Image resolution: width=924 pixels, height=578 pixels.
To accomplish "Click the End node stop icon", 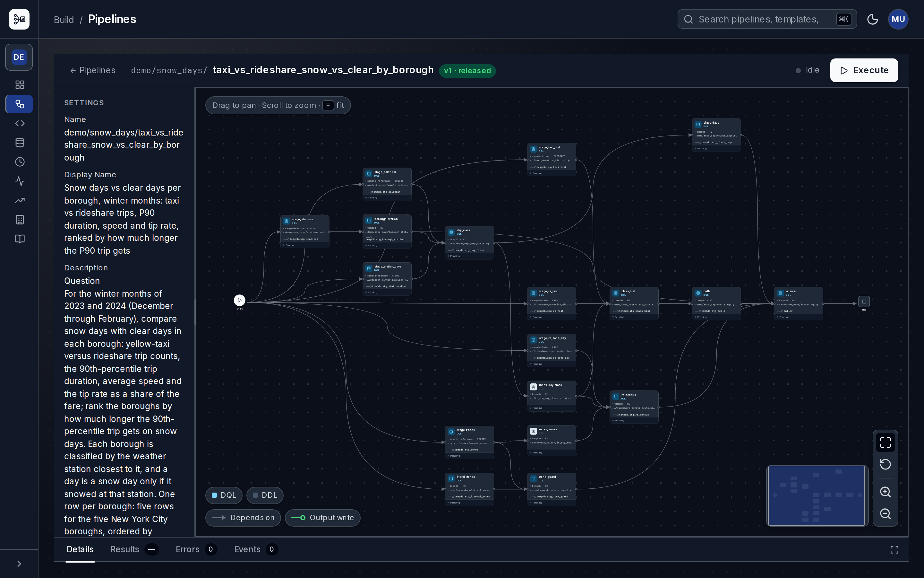I will point(864,302).
